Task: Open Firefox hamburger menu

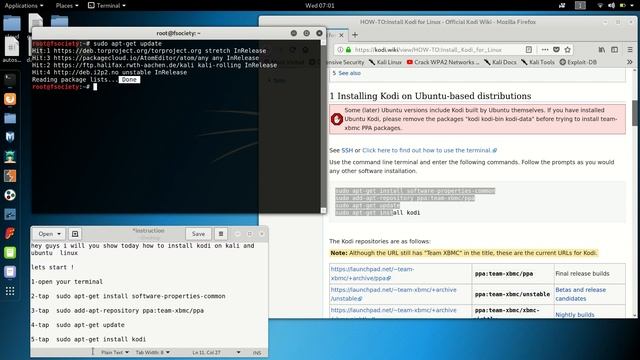Action: tap(630, 50)
